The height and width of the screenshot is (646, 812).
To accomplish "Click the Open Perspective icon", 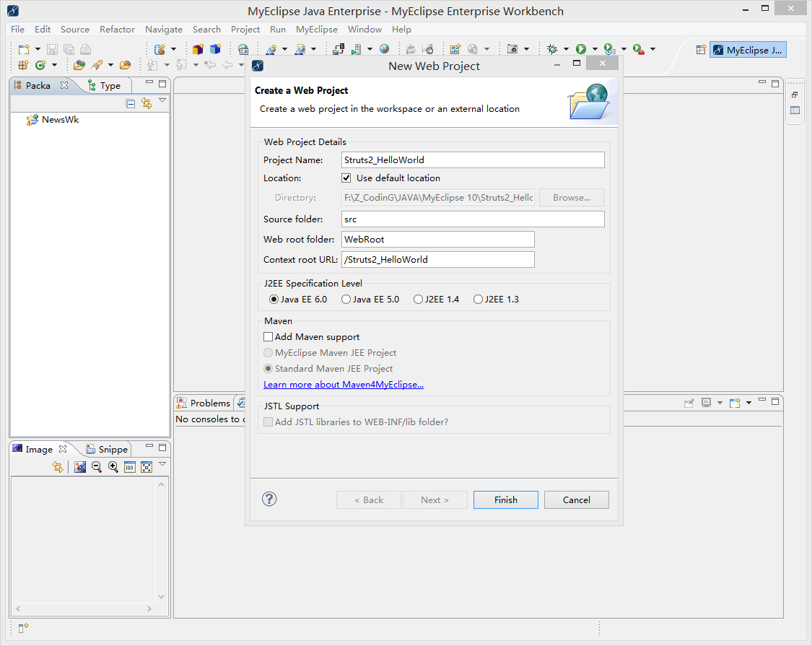I will 701,50.
